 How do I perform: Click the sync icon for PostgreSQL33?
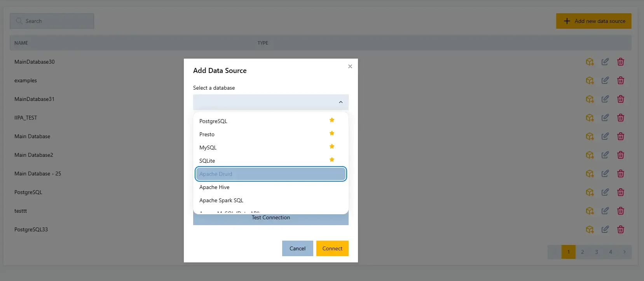590,229
